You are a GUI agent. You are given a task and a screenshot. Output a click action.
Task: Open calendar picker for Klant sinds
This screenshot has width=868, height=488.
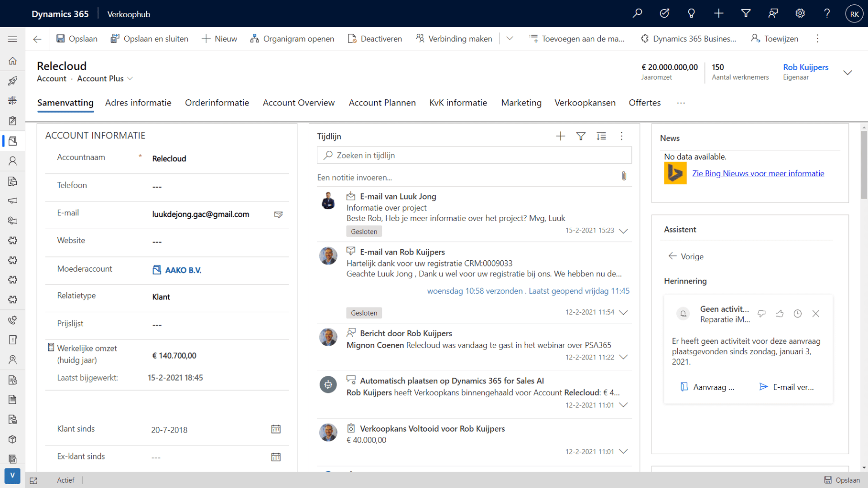click(x=276, y=429)
